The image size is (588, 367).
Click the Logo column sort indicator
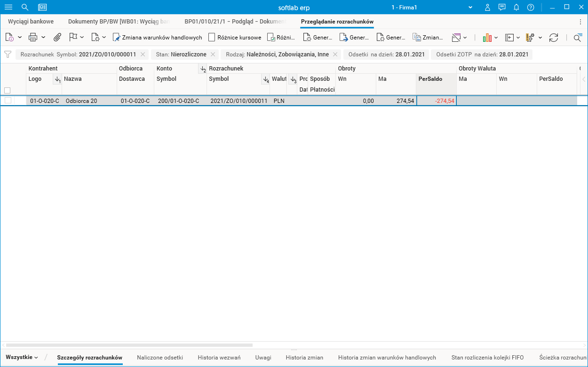click(x=57, y=80)
